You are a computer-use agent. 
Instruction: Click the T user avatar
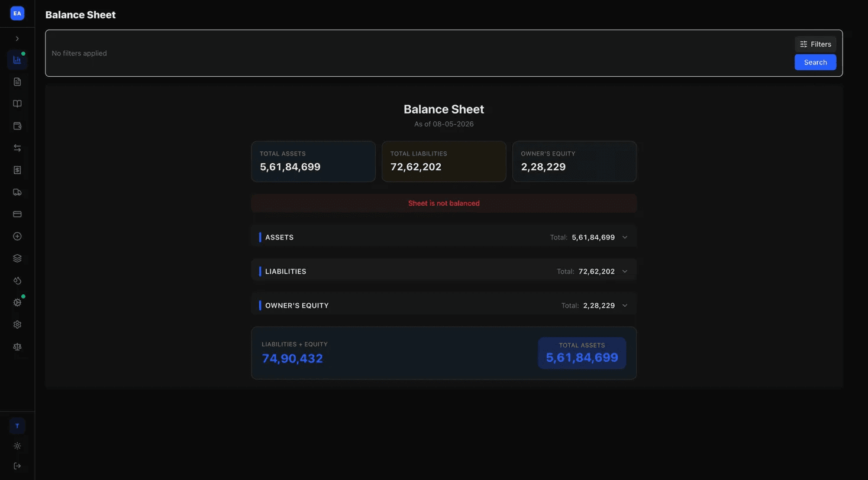click(x=17, y=426)
